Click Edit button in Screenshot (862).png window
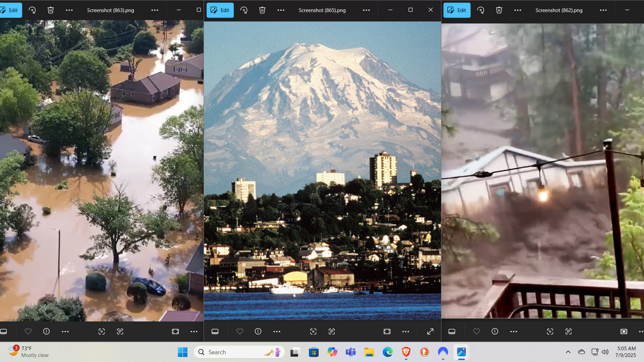644x362 pixels. click(x=456, y=10)
